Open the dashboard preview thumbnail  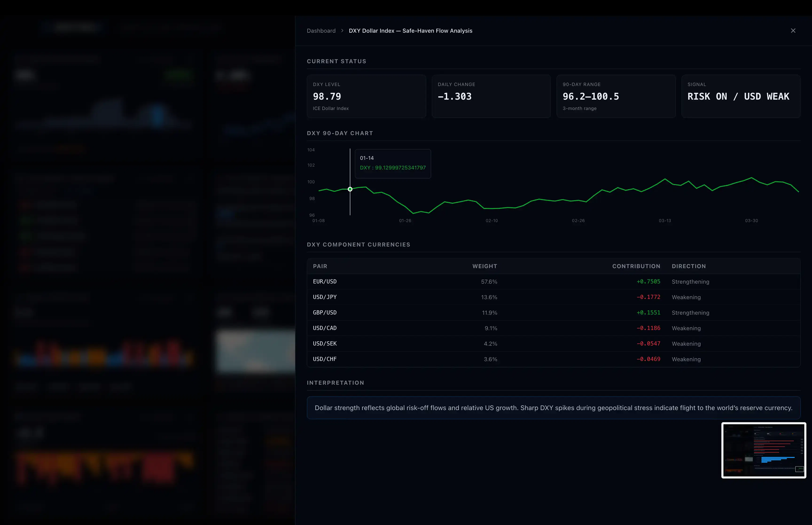tap(764, 450)
